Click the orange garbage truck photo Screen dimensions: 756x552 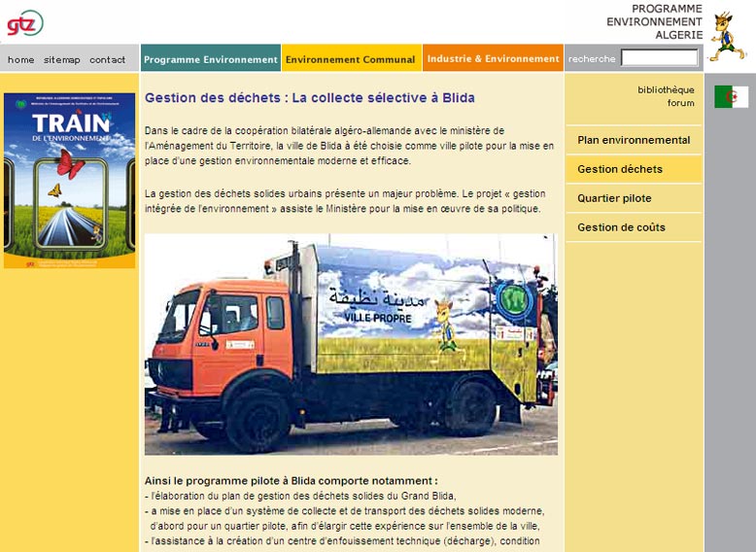[351, 344]
